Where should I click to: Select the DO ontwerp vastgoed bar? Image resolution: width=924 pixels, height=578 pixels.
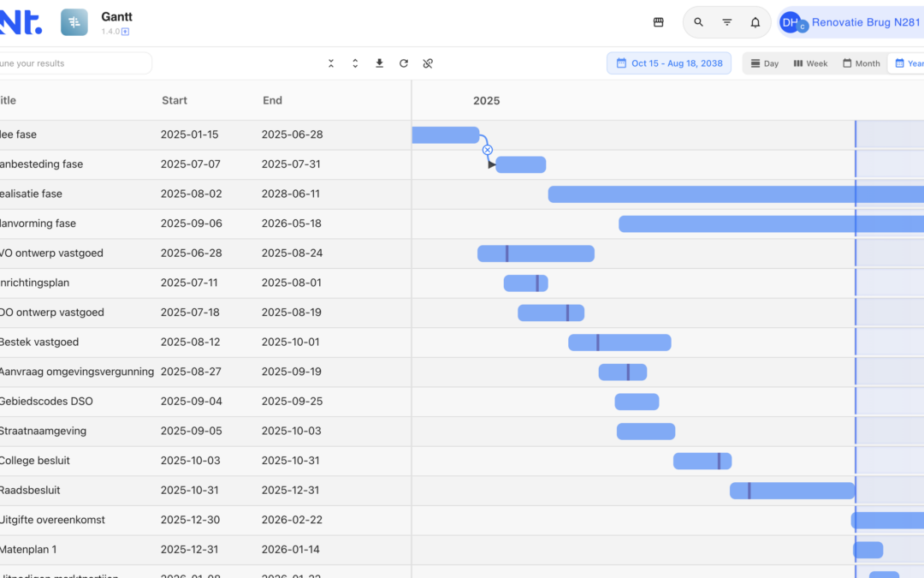pyautogui.click(x=551, y=313)
